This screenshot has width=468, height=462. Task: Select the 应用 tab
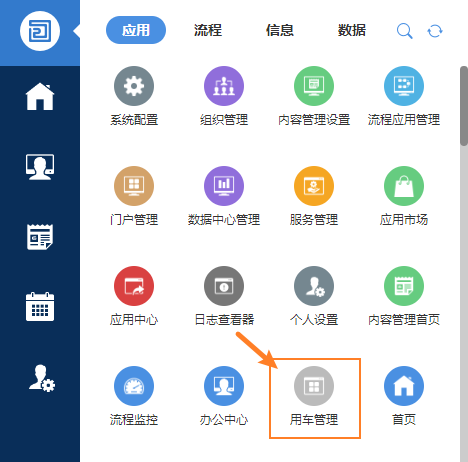(x=136, y=30)
